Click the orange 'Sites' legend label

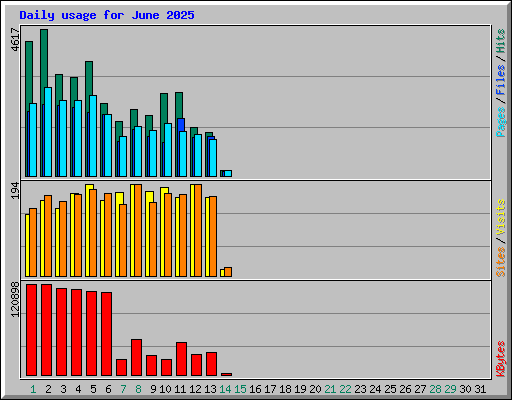click(501, 262)
